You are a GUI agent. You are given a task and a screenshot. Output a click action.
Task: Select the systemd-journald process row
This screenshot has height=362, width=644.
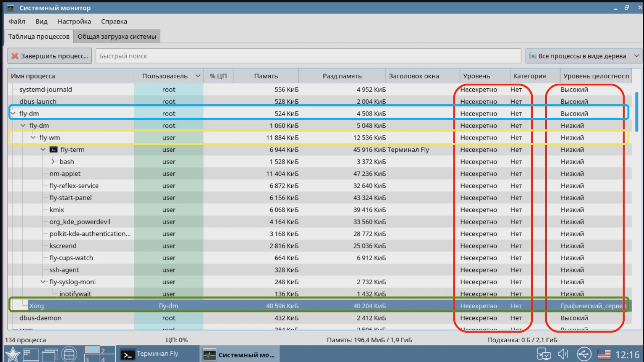(x=320, y=90)
